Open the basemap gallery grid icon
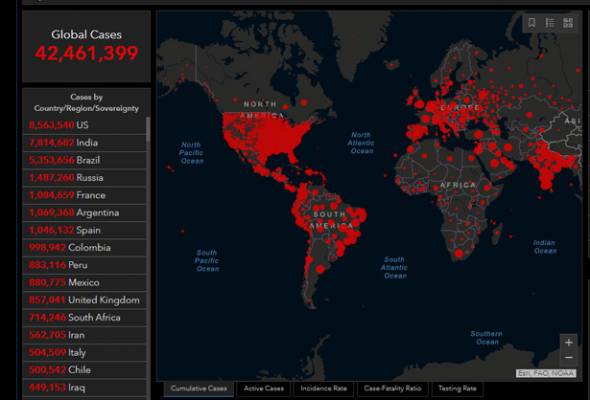 (x=568, y=23)
